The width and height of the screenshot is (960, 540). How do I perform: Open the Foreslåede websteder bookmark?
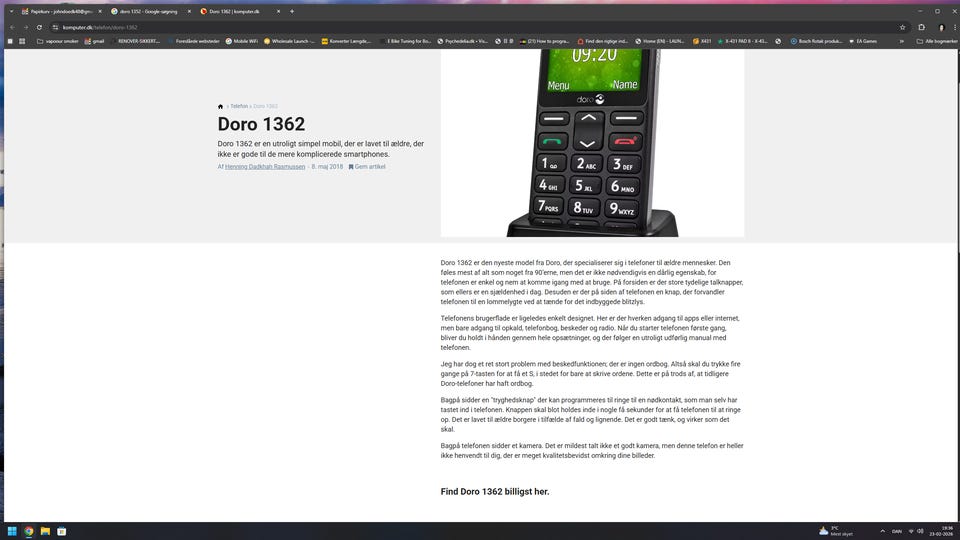pyautogui.click(x=193, y=41)
